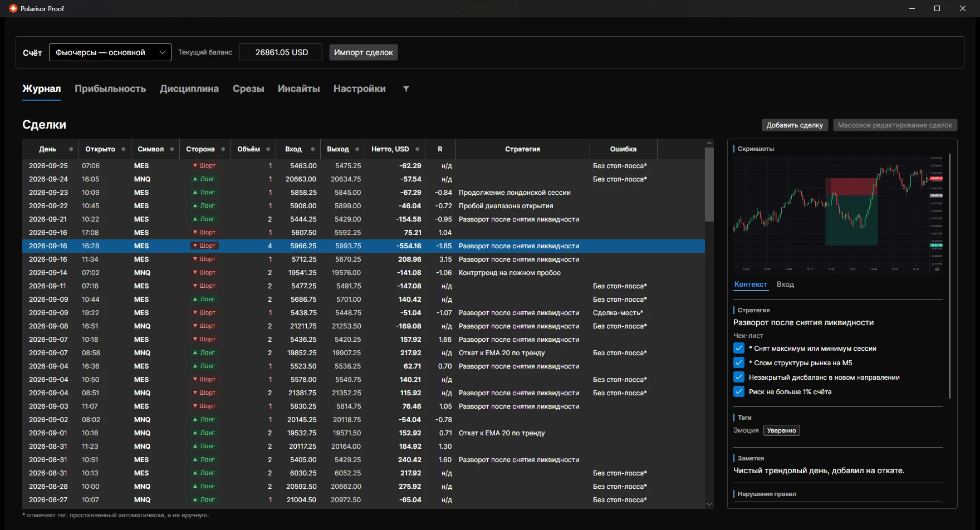Sort trades by the Ошибка column header
Viewport: 980px width, 530px height.
(x=623, y=149)
